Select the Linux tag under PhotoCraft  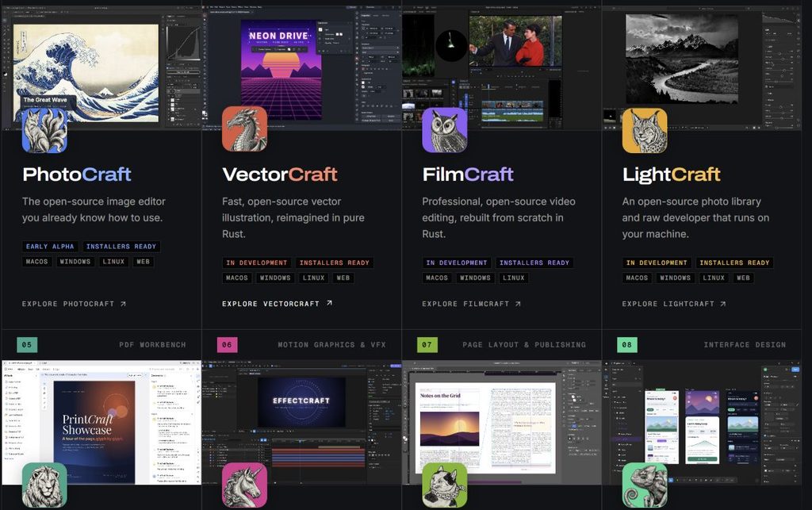click(x=113, y=262)
